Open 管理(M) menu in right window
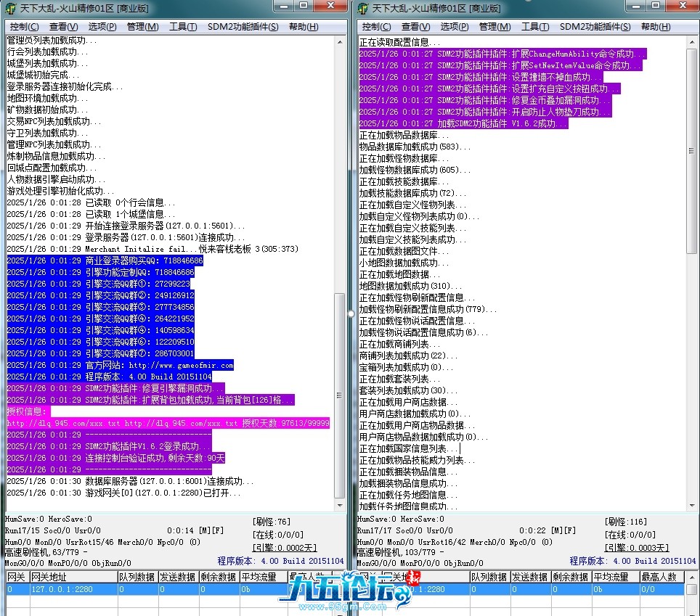The height and width of the screenshot is (616, 700). [x=495, y=27]
